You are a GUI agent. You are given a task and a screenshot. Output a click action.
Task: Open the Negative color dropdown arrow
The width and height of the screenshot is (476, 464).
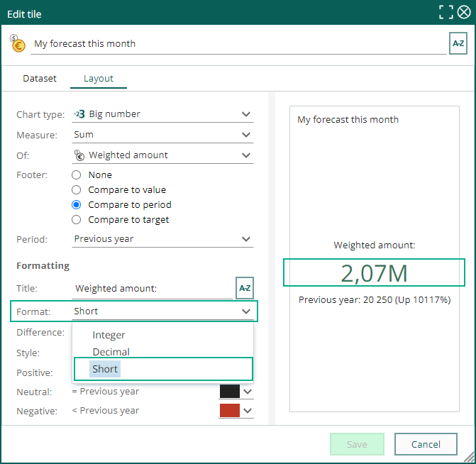[248, 411]
